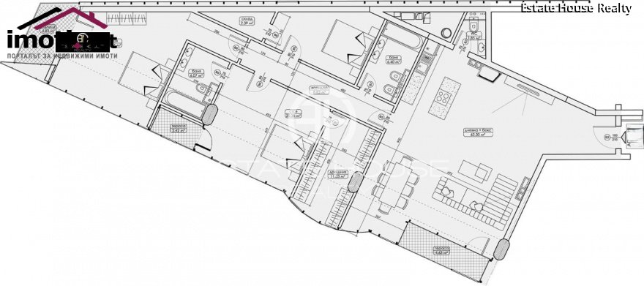The width and height of the screenshot is (644, 286).
Task: Click the coffee table in front of sofa
Action: coord(475,170)
